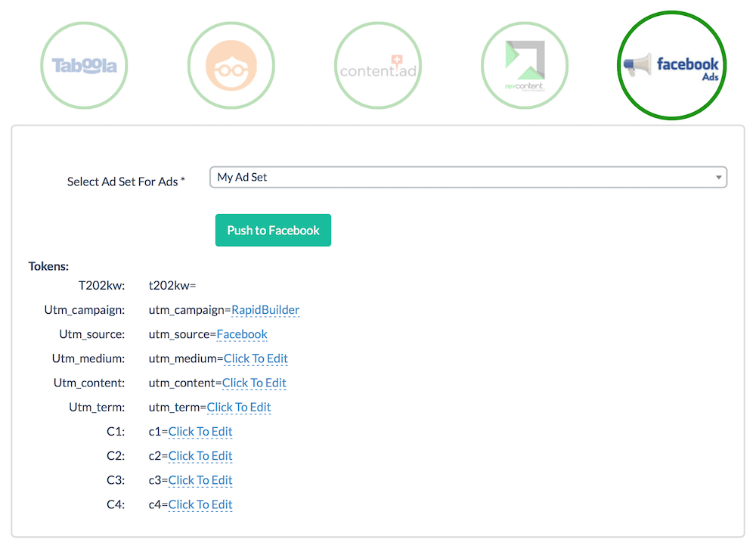The image size is (756, 549).
Task: Click the t202kw= token value text
Action: (172, 286)
